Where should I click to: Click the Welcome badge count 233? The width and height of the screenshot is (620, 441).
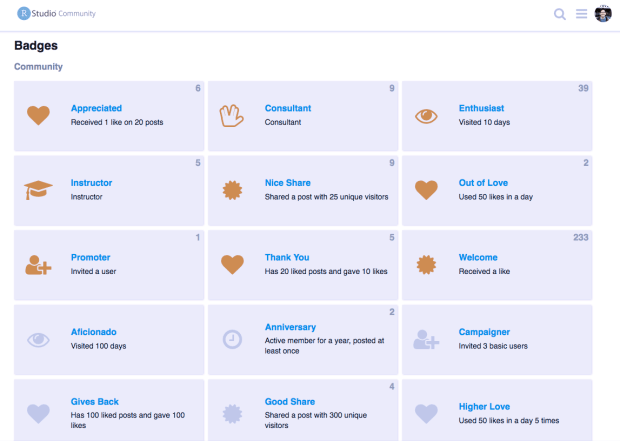581,237
